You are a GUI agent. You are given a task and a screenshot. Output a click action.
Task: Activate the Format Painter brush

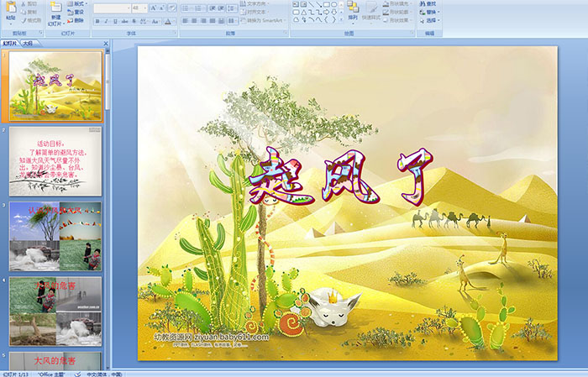click(24, 20)
